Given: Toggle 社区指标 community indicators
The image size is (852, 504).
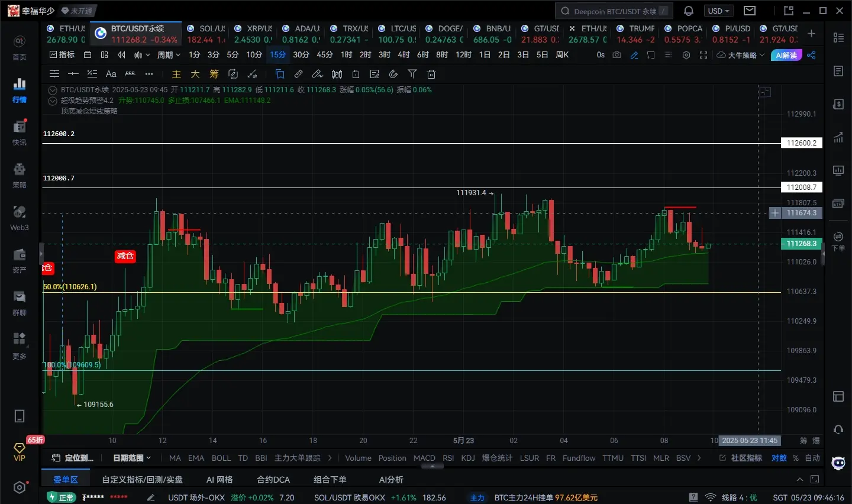Looking at the screenshot, I should pos(740,458).
